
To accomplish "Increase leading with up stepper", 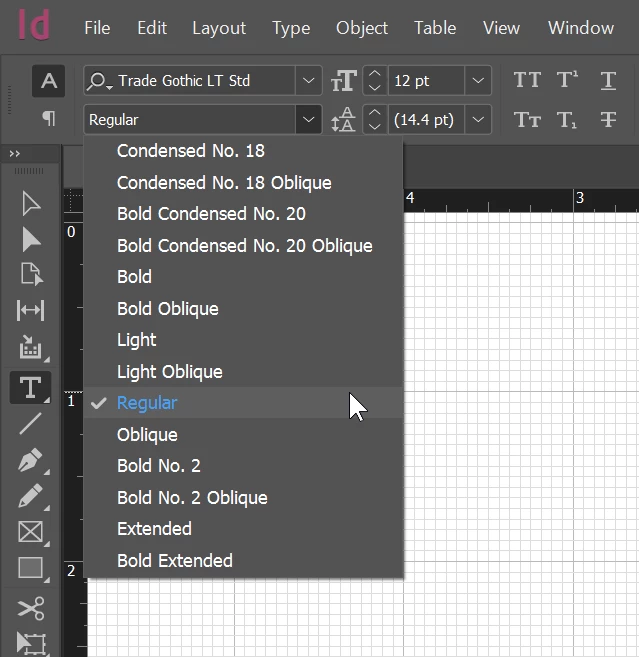I will pyautogui.click(x=375, y=112).
